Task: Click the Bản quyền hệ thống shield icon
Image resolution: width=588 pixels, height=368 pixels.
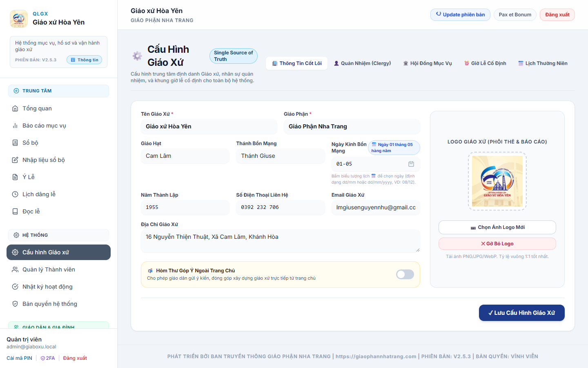Action: (x=15, y=304)
